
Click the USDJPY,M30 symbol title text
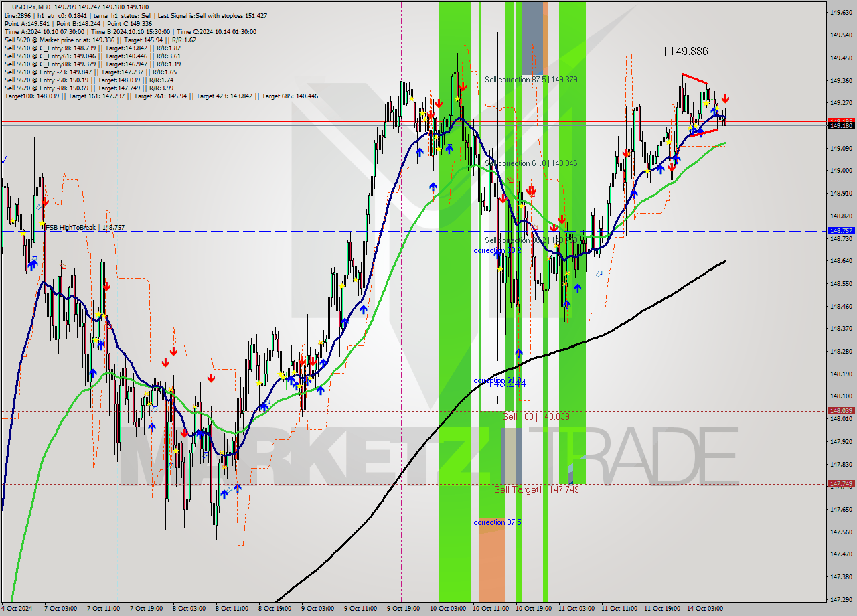click(x=33, y=6)
